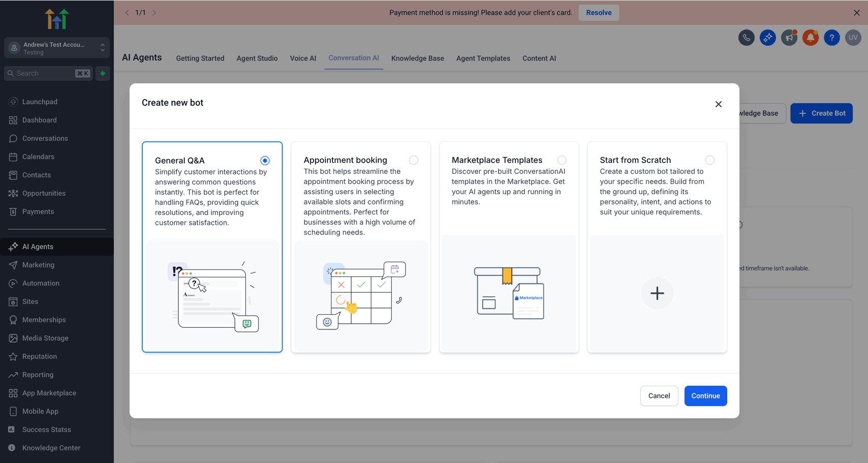Click the Success Statss sidebar icon
868x463 pixels.
[12, 429]
